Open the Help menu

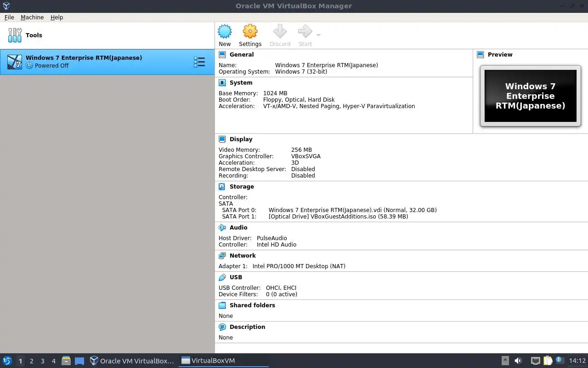tap(57, 17)
